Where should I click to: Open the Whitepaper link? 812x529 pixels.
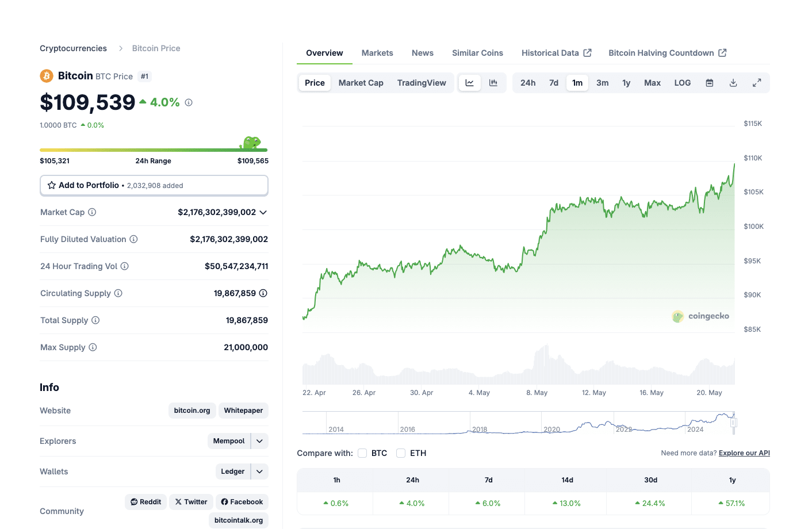pos(243,411)
